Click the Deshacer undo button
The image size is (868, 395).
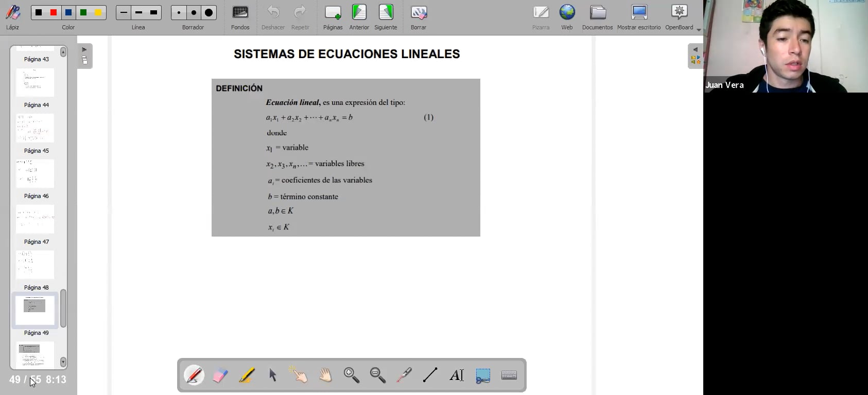pos(273,17)
